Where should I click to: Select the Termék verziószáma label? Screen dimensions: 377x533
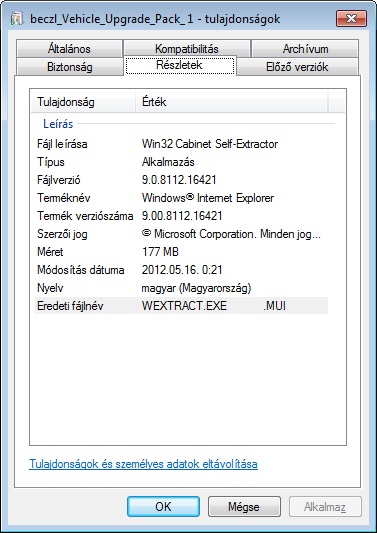pyautogui.click(x=85, y=216)
